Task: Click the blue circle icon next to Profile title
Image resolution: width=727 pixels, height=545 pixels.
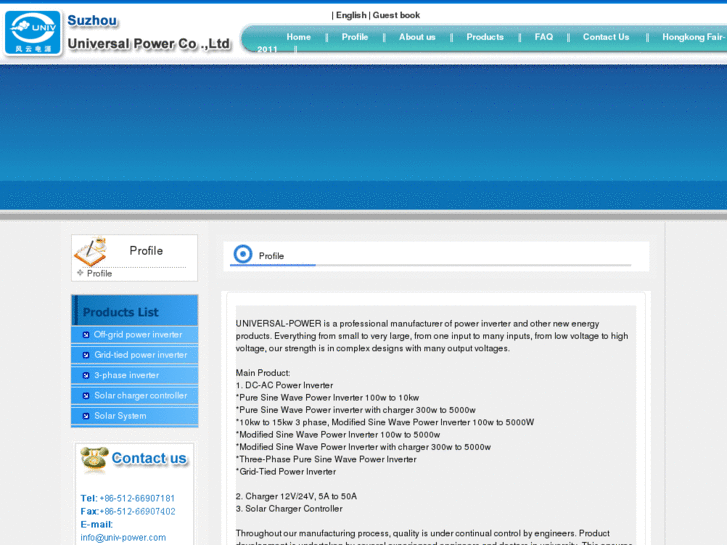Action: click(242, 254)
